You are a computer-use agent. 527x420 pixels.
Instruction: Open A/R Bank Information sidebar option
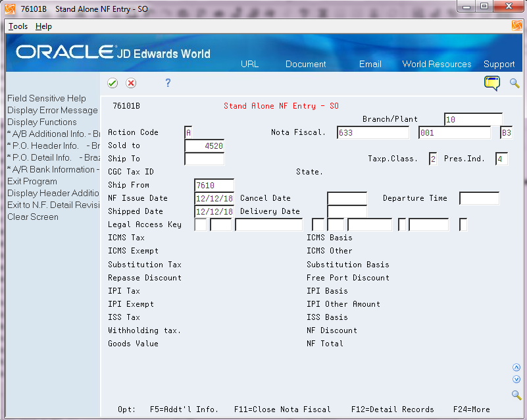coord(54,169)
